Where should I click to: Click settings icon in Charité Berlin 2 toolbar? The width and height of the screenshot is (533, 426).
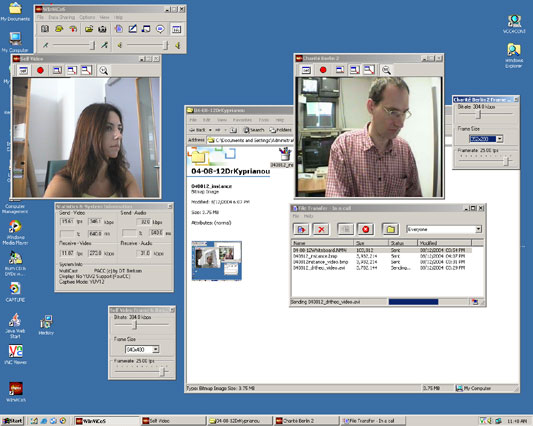point(306,70)
